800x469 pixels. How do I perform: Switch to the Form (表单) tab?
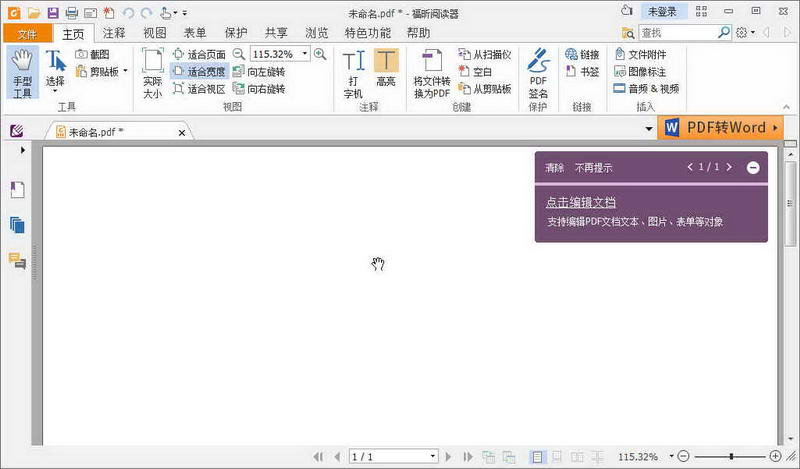pyautogui.click(x=195, y=34)
